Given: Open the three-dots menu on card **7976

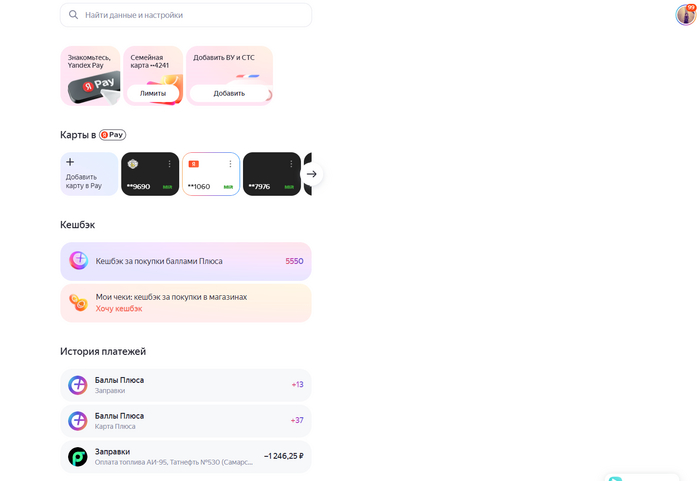Looking at the screenshot, I should [x=291, y=164].
